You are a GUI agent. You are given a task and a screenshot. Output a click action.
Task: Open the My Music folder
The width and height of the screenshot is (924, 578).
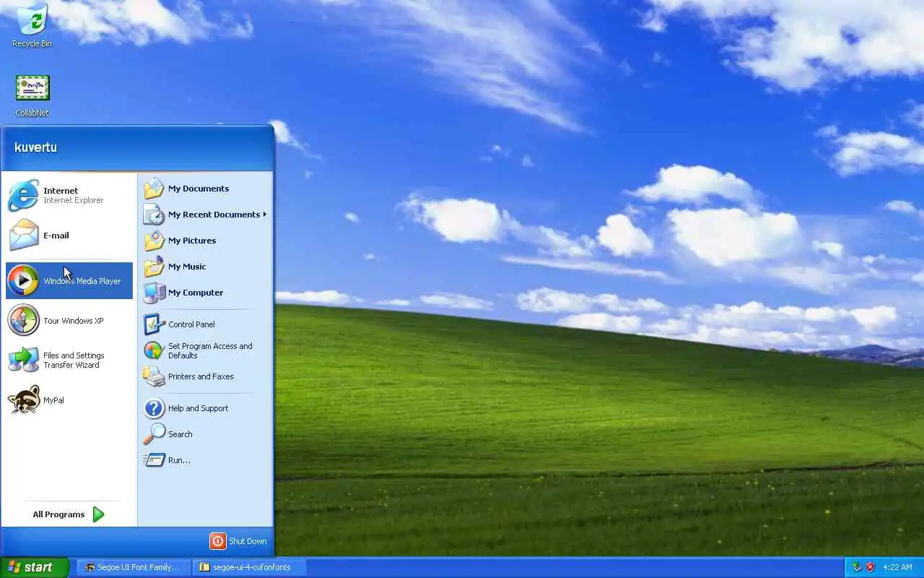tap(205, 267)
